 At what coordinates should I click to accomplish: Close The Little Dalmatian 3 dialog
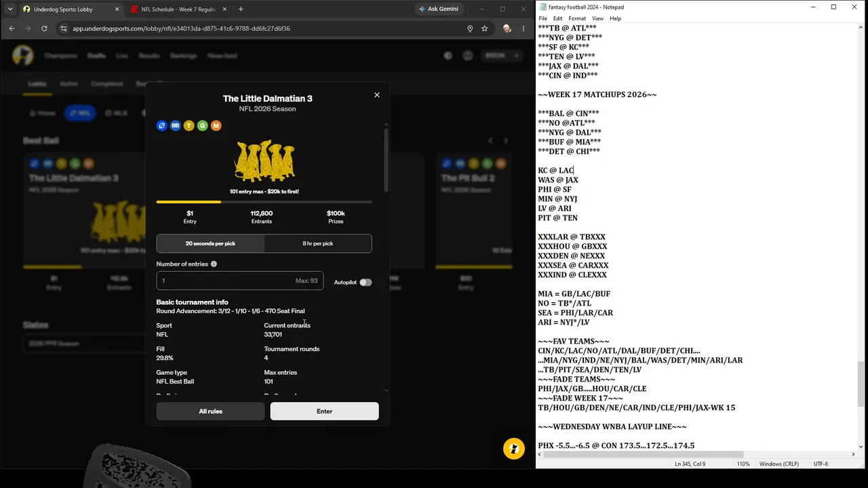377,95
